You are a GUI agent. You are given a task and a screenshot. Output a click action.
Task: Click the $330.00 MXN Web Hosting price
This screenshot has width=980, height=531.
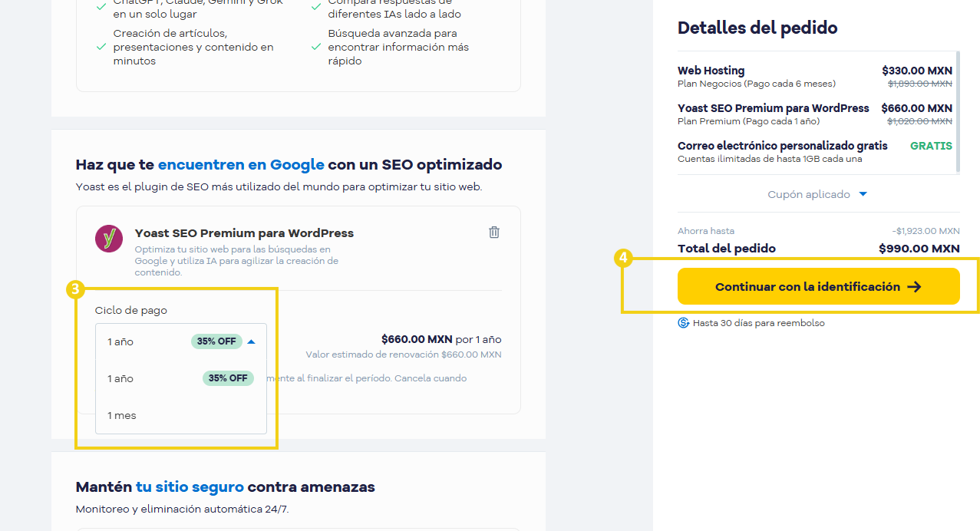(917, 71)
